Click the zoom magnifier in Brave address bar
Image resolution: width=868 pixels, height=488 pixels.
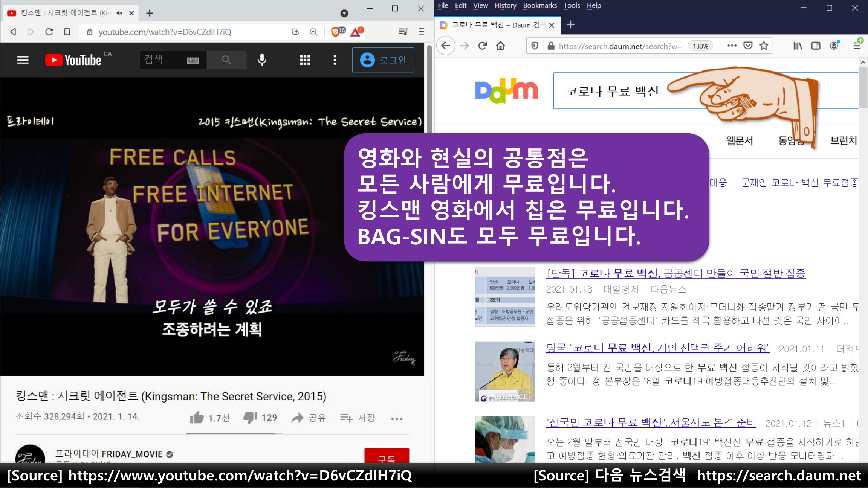click(313, 32)
